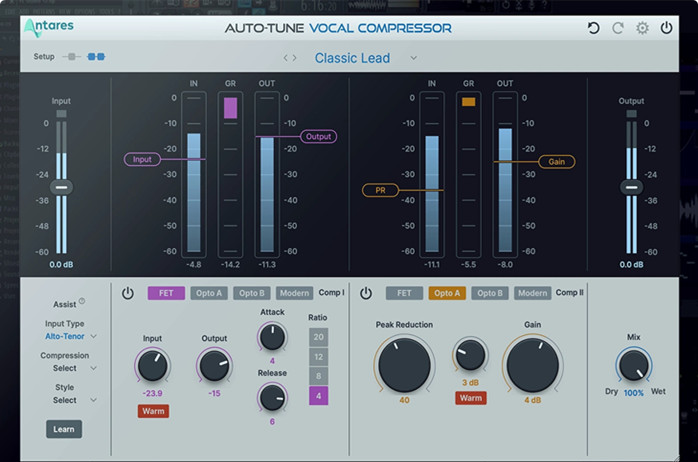Click the Peak Reduction value 40

404,400
